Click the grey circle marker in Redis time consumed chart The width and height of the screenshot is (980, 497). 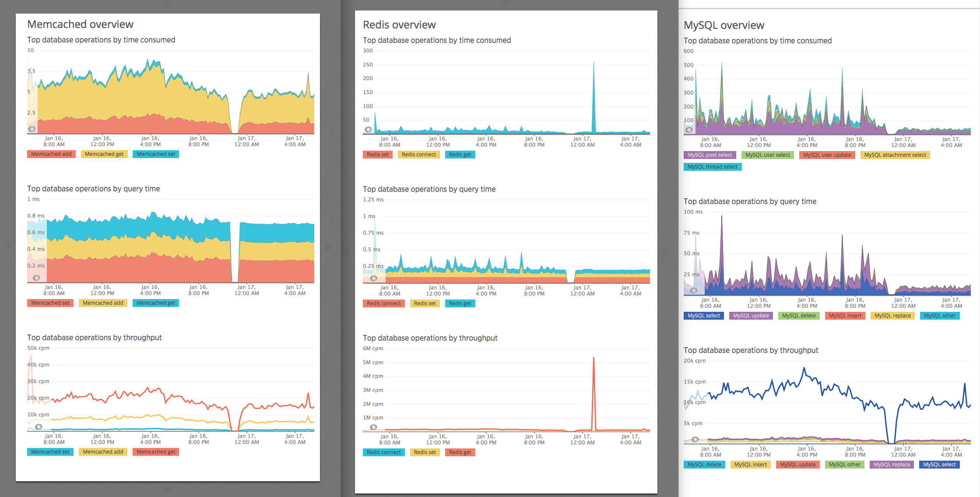pyautogui.click(x=369, y=129)
